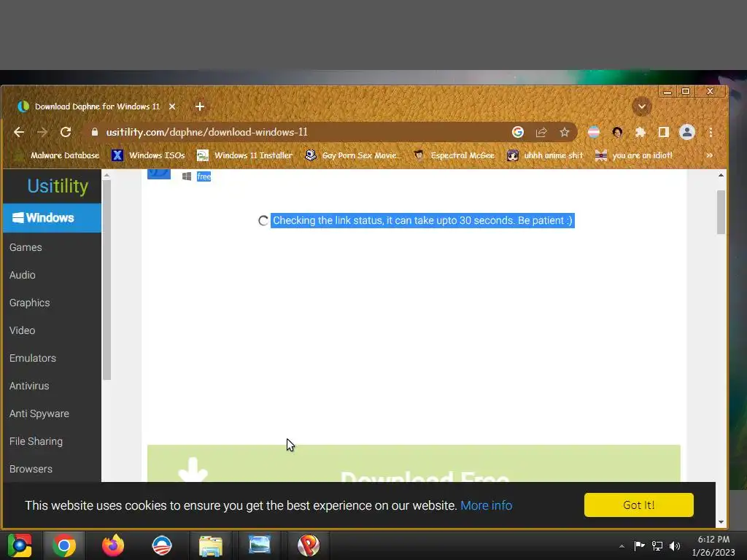The image size is (747, 560).
Task: Open the Graphics category
Action: (x=29, y=303)
